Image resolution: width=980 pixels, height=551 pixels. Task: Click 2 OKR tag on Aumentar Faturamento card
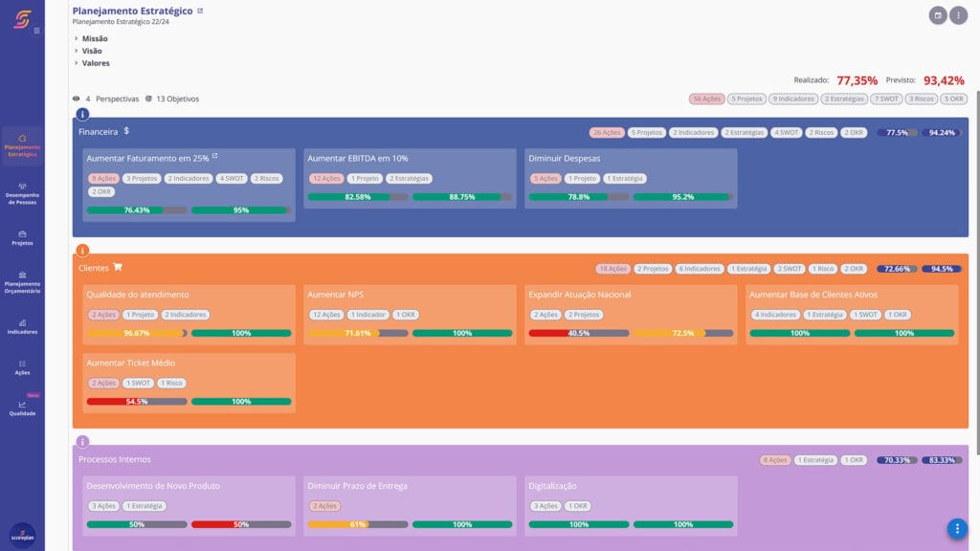[101, 191]
